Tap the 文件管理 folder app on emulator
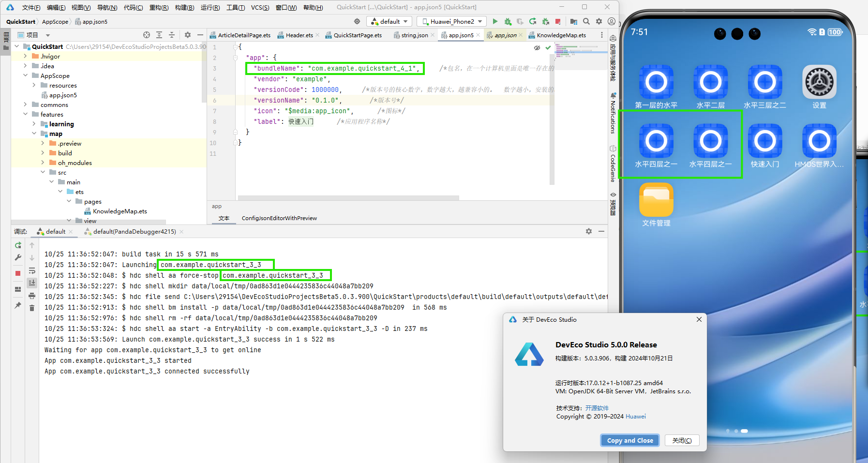 [x=656, y=200]
